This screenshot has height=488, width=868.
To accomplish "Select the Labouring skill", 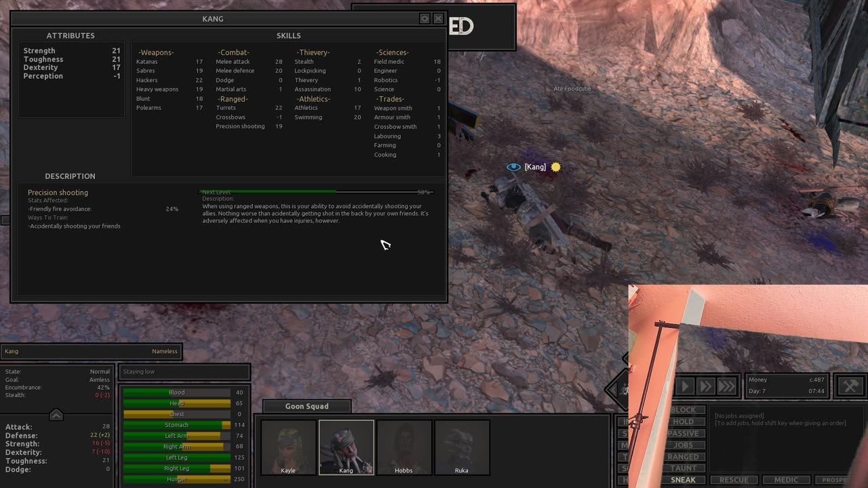I will click(407, 136).
